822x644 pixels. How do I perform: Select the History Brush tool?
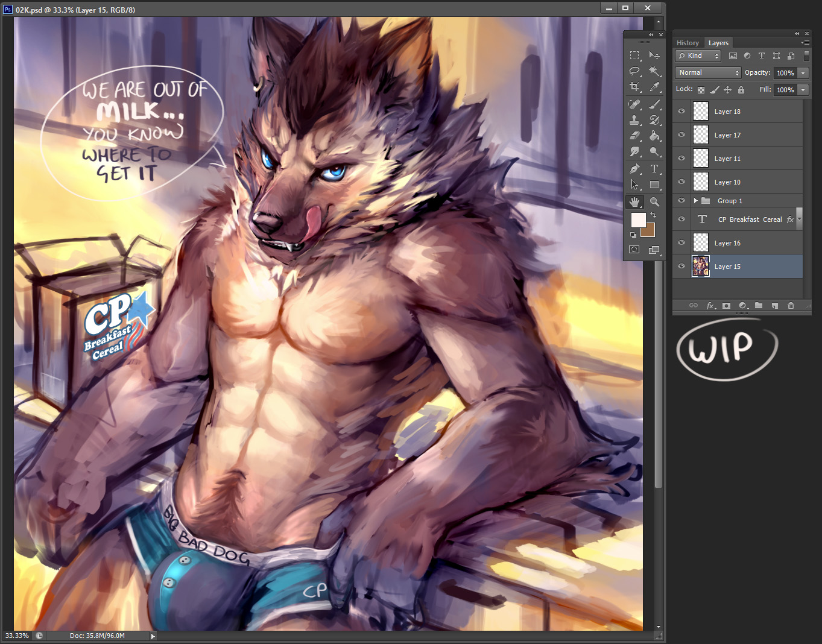[x=654, y=120]
